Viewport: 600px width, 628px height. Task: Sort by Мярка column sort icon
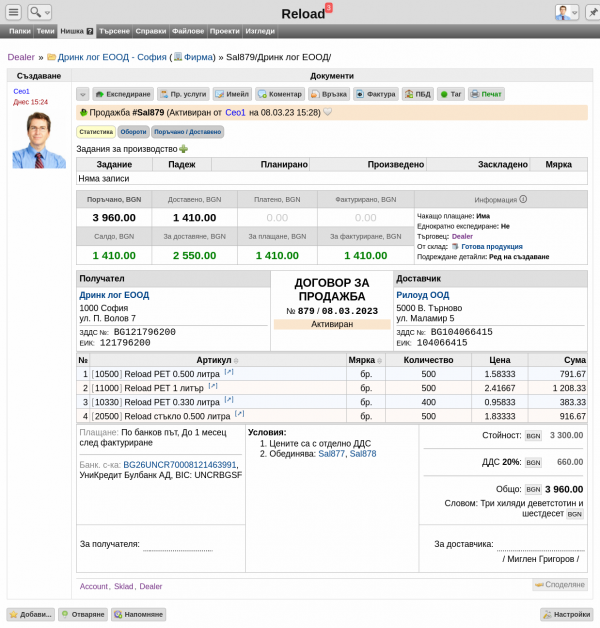click(379, 361)
